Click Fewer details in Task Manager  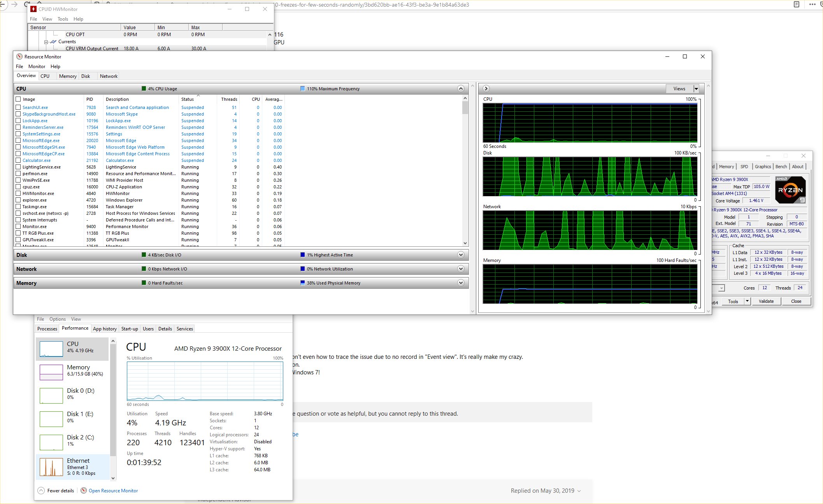coord(61,491)
